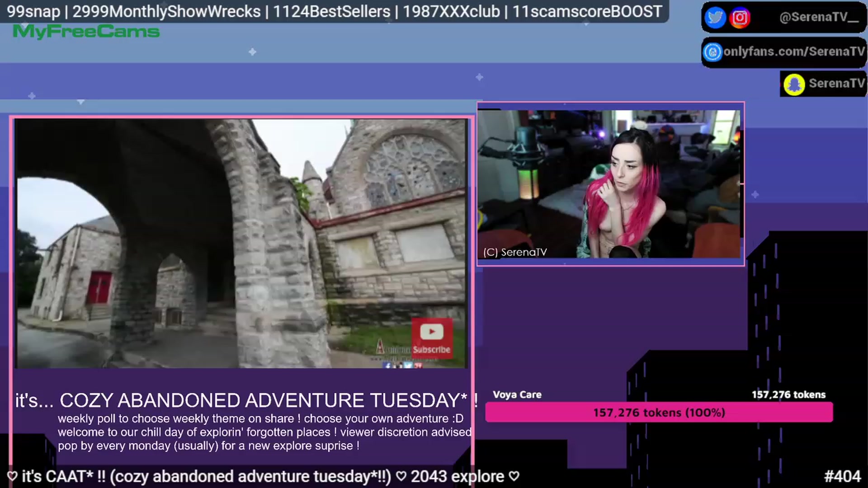This screenshot has width=868, height=488.
Task: Click the 99snap tip menu entry
Action: point(33,11)
